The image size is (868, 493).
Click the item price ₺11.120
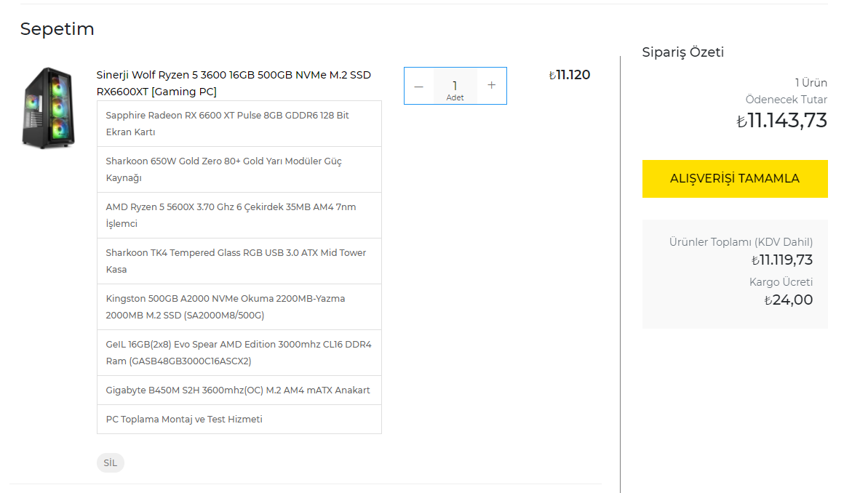[x=569, y=75]
